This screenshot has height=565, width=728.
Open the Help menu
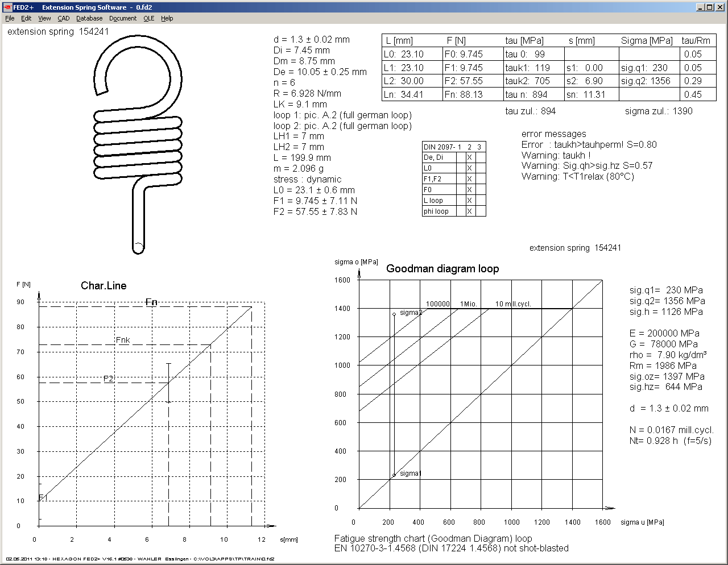pos(167,18)
